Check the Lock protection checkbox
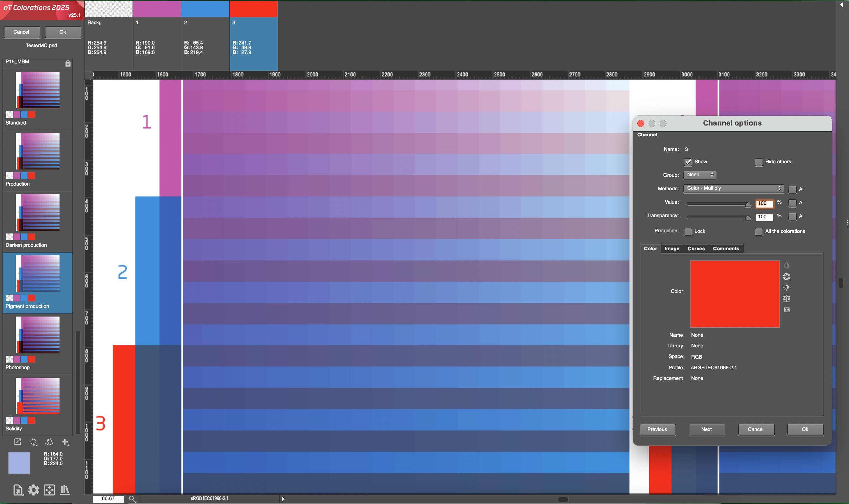This screenshot has height=504, width=849. [688, 232]
